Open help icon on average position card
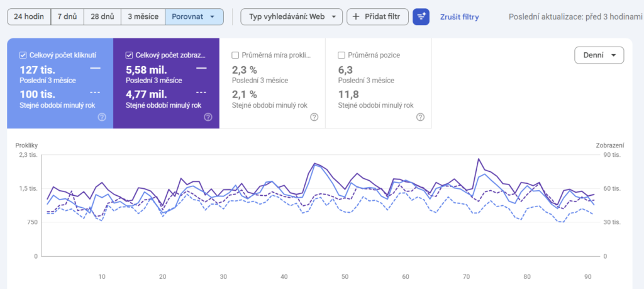 pos(420,117)
